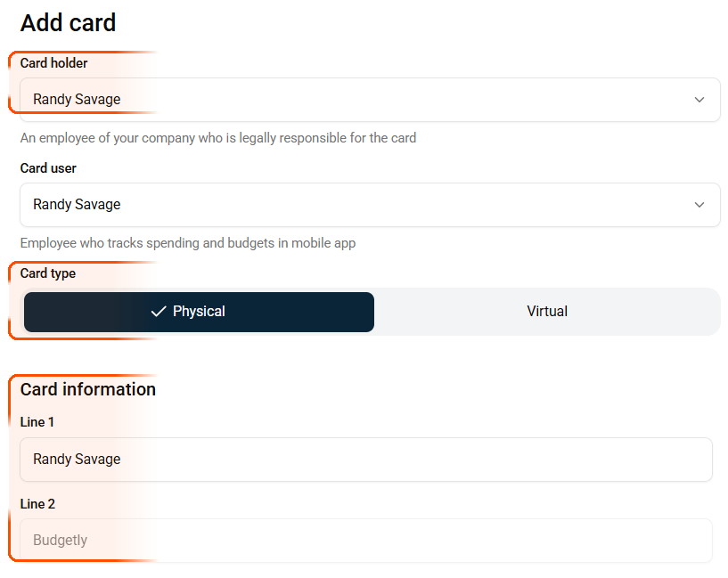Click the checkmark icon beside Physical
The image size is (728, 578).
pyautogui.click(x=159, y=312)
